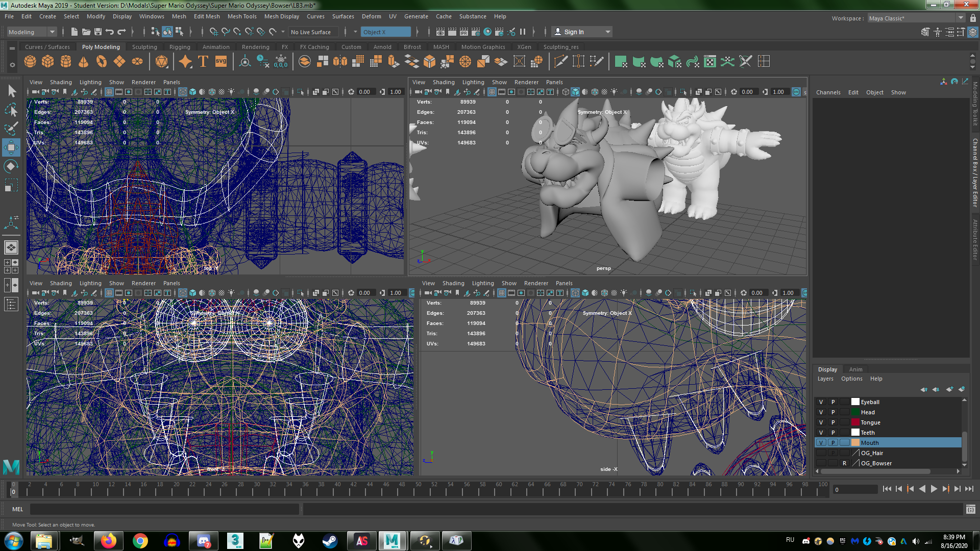Click the Multi-Cut tool shelf icon
The height and width of the screenshot is (551, 980).
coord(560,62)
